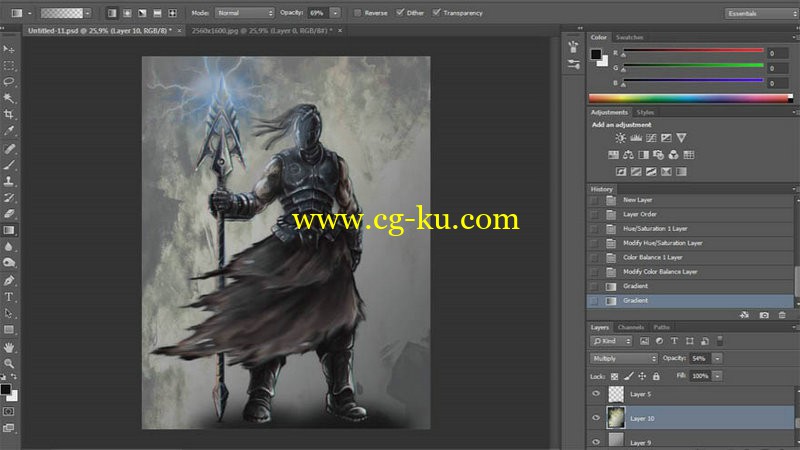The height and width of the screenshot is (450, 800).
Task: Select the Rectangular Marquee tool
Action: click(x=9, y=66)
